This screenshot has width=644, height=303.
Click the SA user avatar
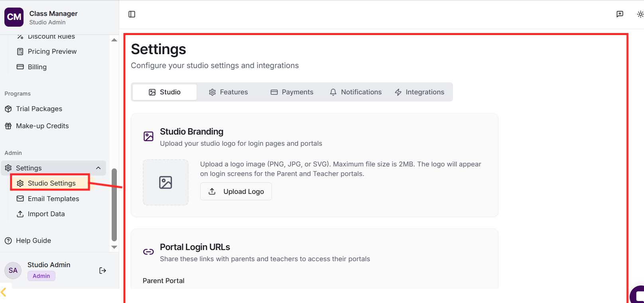coord(13,271)
